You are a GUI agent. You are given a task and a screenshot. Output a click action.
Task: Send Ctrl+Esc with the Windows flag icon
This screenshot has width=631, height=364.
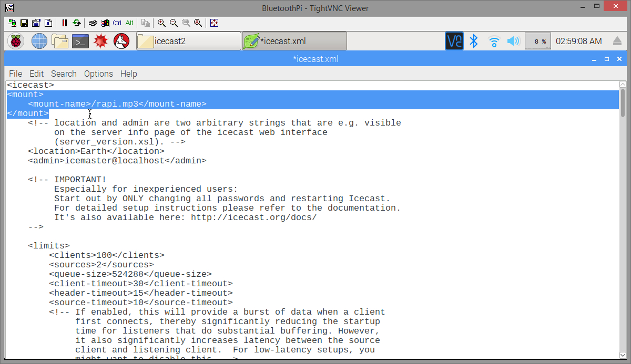105,23
